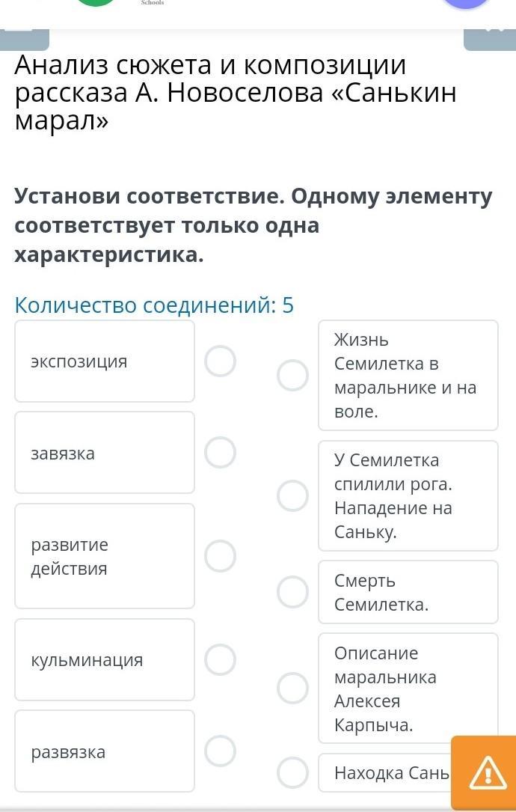Select the connector circle next to «экспозиция»

tap(221, 361)
